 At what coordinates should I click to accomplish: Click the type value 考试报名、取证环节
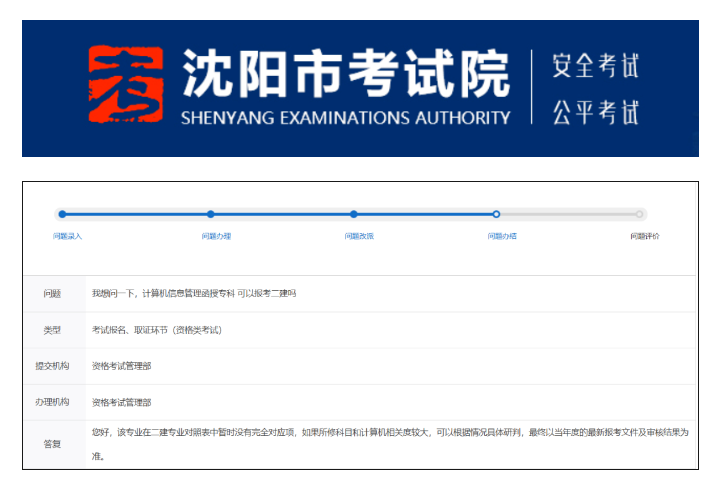pos(157,330)
